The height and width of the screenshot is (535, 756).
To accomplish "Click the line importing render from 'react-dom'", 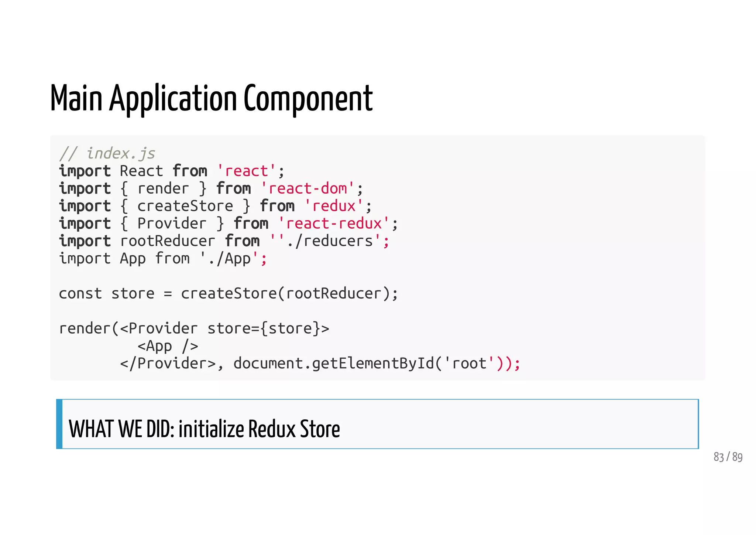I will click(x=211, y=189).
